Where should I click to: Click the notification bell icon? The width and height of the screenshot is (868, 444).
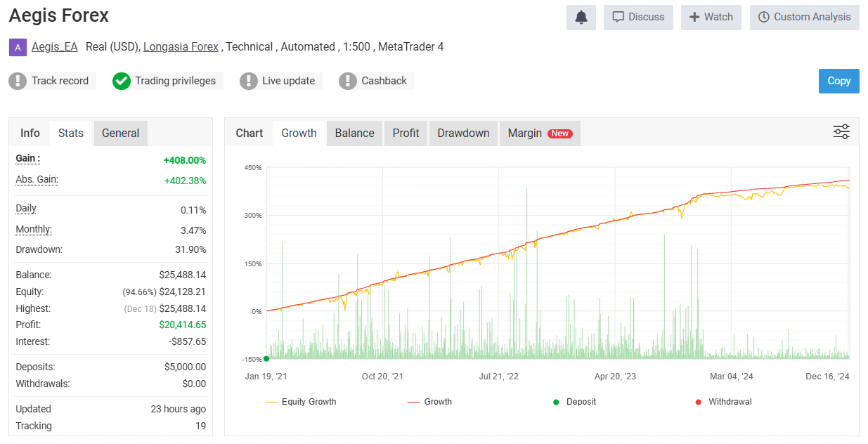pyautogui.click(x=581, y=18)
